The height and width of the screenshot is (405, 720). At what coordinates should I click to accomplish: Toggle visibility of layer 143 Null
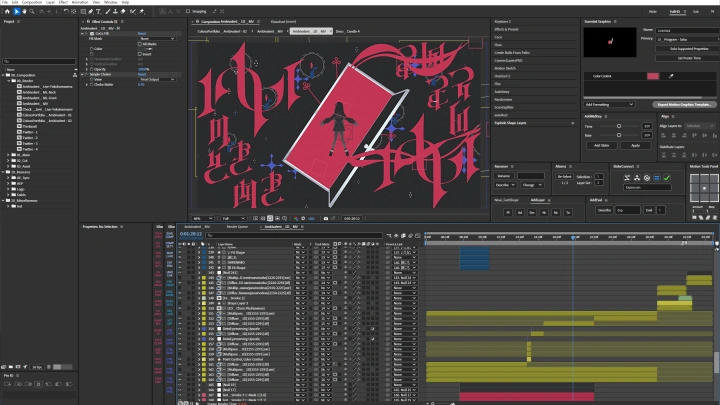180,273
